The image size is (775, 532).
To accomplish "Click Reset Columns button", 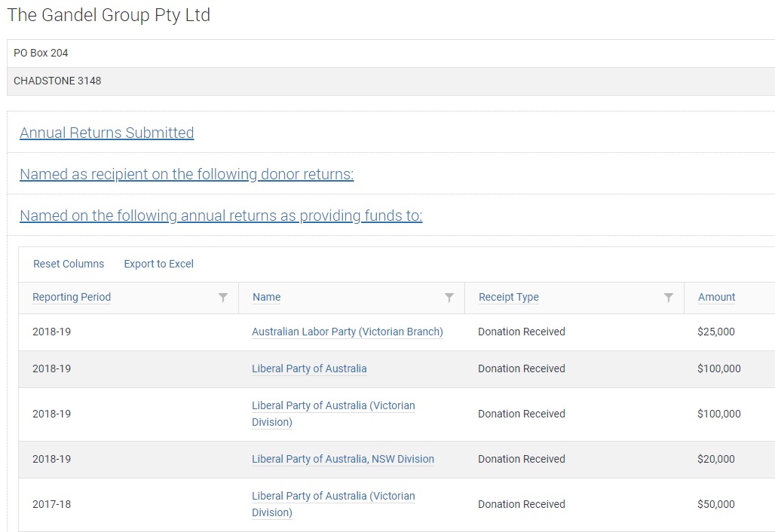I will tap(69, 264).
